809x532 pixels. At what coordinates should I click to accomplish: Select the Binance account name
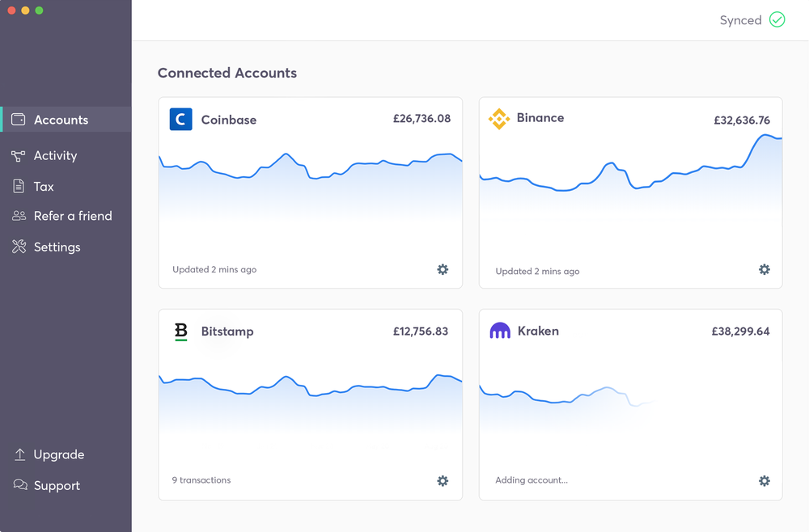click(x=540, y=117)
